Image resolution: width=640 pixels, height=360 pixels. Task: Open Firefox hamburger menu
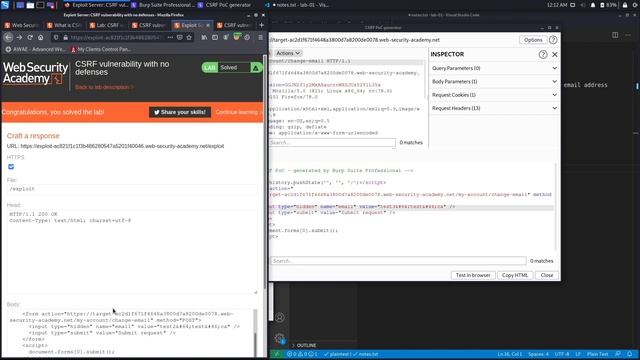pyautogui.click(x=260, y=37)
